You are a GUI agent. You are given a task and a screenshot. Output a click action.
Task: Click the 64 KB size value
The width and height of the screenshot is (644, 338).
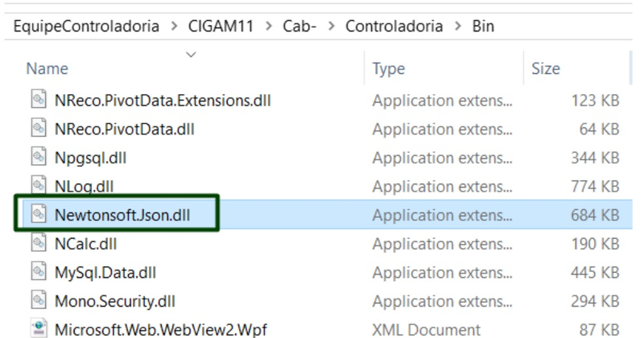tap(599, 130)
